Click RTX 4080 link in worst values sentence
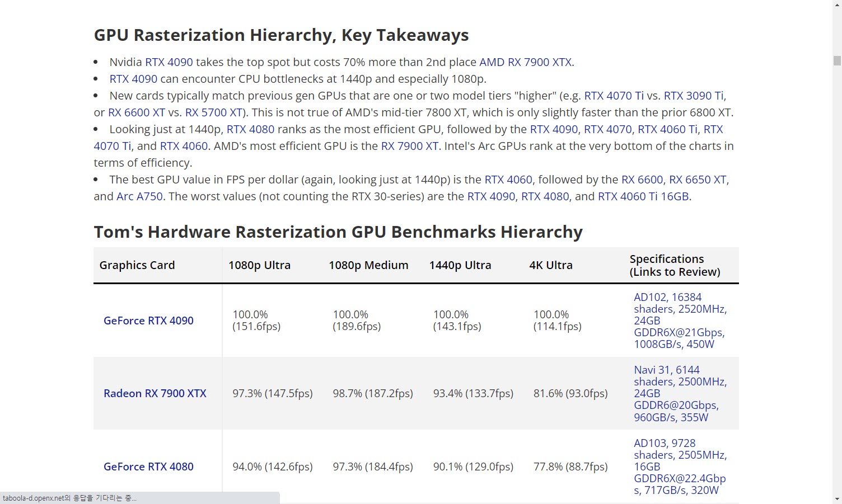The height and width of the screenshot is (504, 842). tap(545, 196)
